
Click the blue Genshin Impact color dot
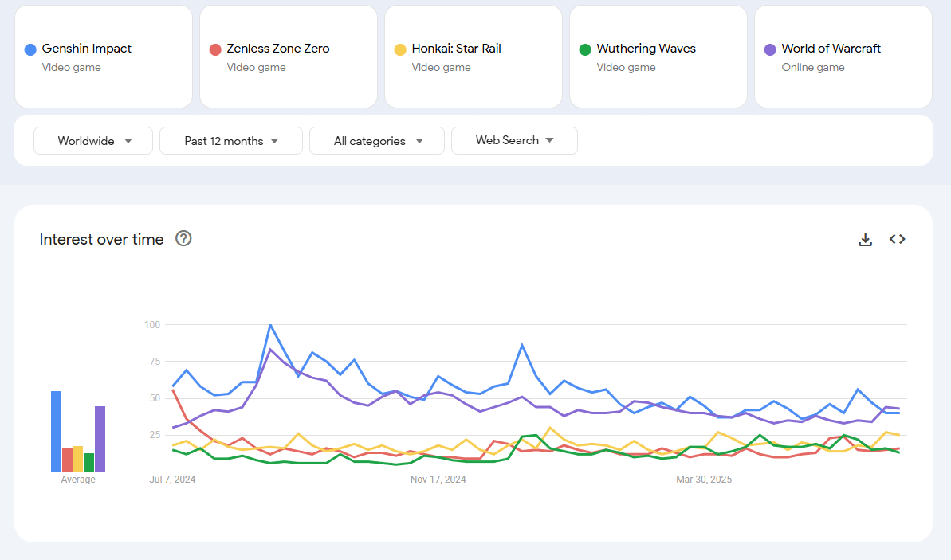(30, 49)
